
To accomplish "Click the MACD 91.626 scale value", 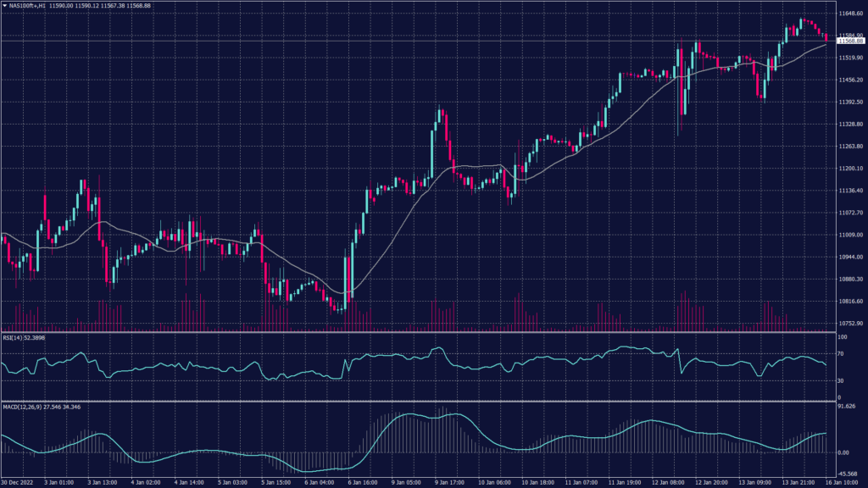I will [x=847, y=408].
